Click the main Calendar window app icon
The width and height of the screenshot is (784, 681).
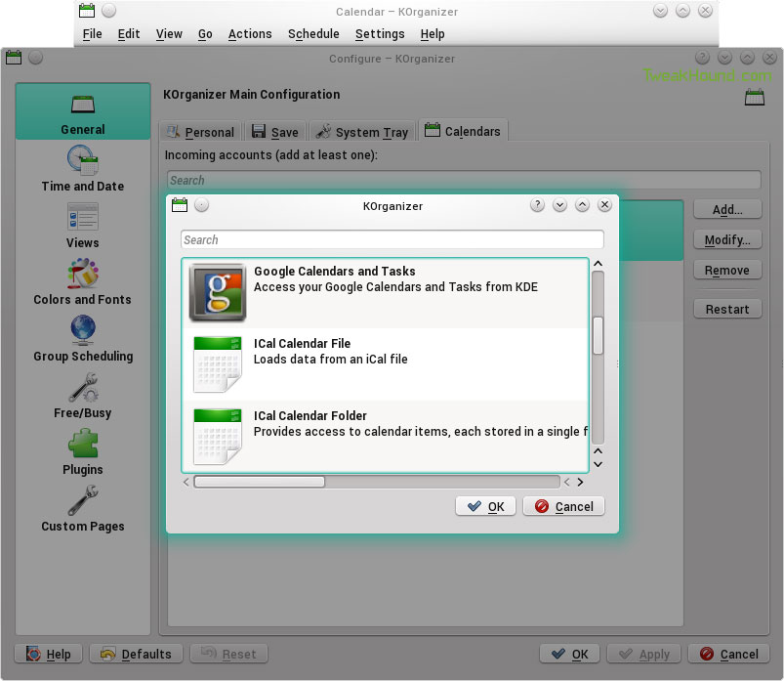[x=87, y=11]
